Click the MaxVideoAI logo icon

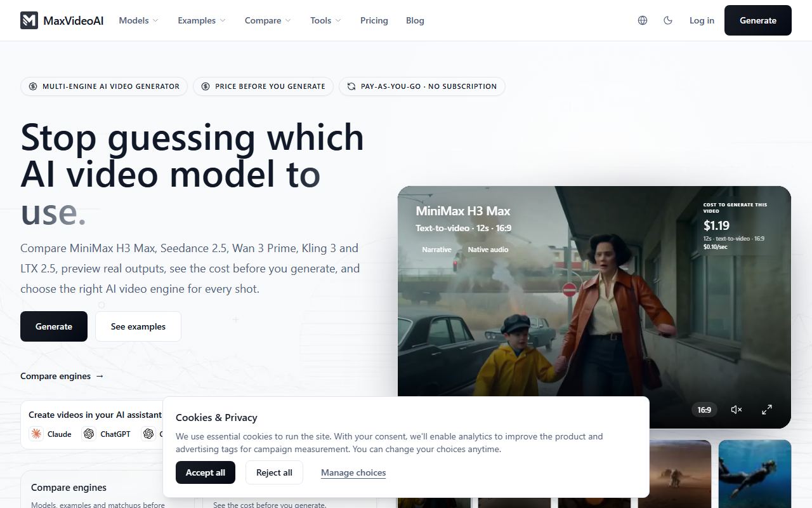[29, 20]
